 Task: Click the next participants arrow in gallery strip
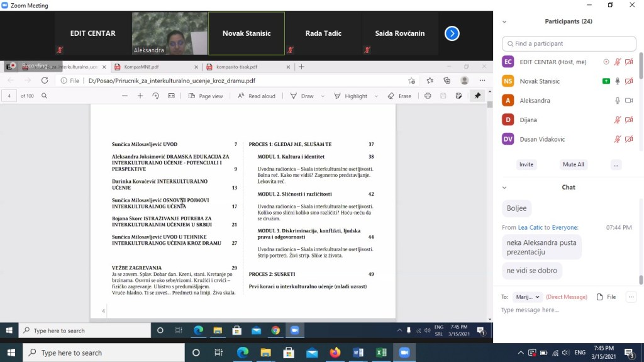click(452, 33)
